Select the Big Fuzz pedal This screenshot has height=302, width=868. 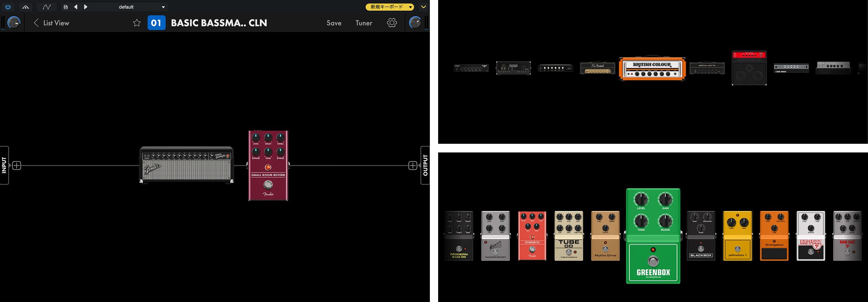(x=811, y=236)
